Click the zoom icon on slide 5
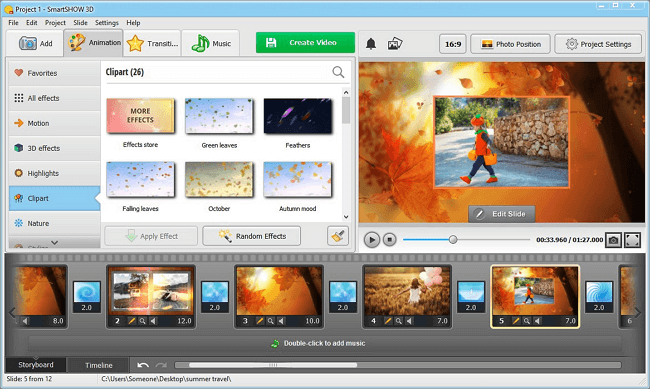 [x=526, y=321]
